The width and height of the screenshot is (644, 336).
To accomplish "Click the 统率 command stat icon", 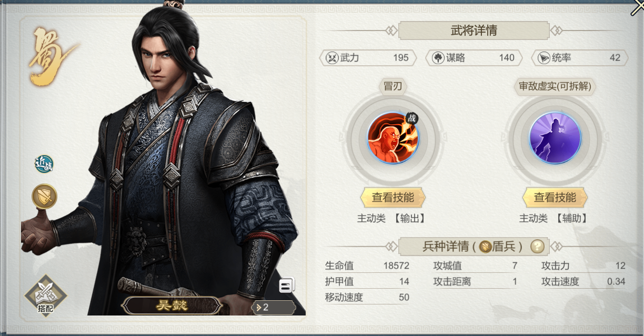I will coord(544,58).
